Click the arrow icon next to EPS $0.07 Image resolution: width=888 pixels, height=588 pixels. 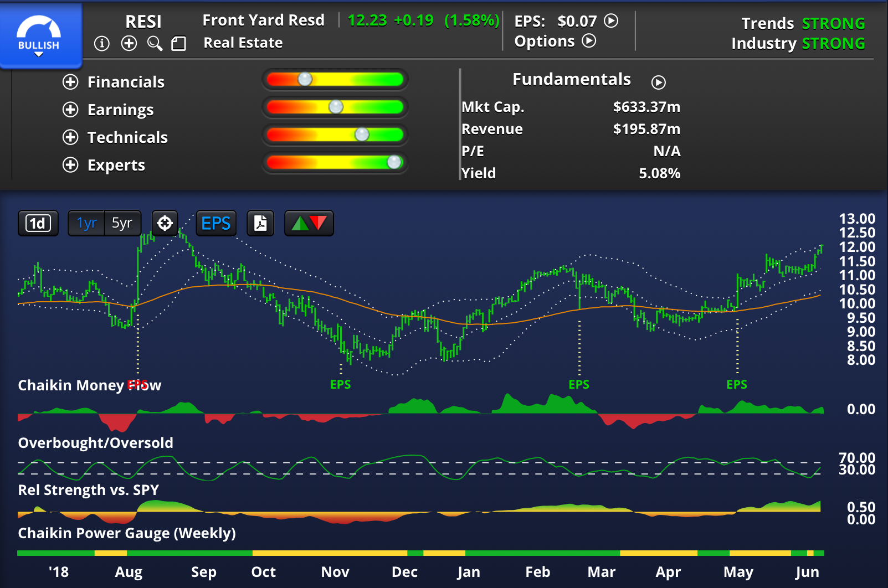coord(611,21)
